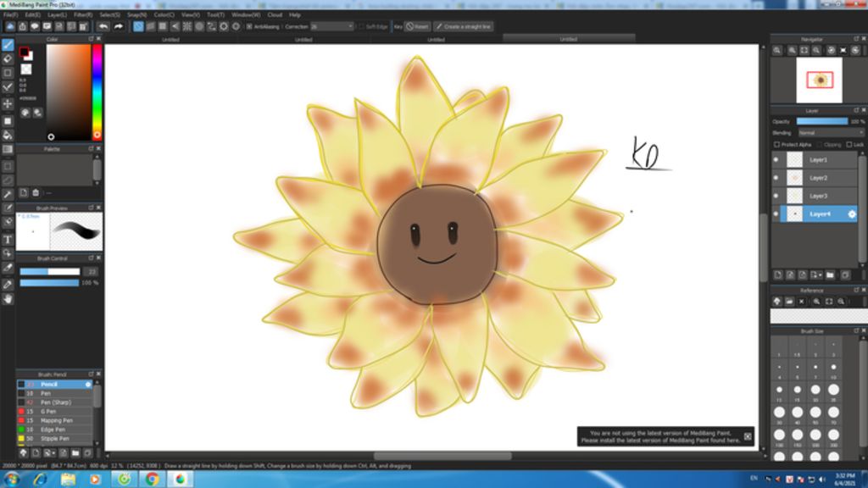Open Pencil brush settings gear
The height and width of the screenshot is (488, 868).
pyautogui.click(x=88, y=385)
